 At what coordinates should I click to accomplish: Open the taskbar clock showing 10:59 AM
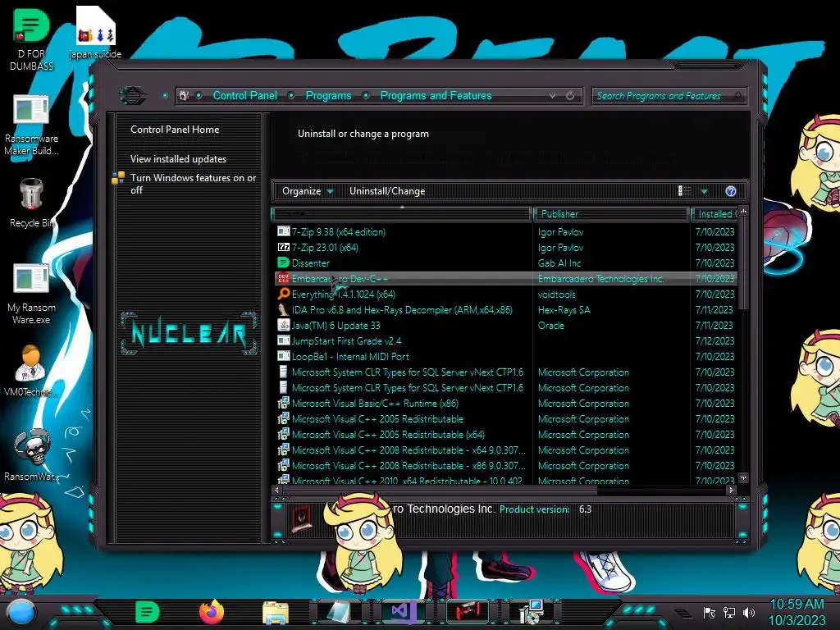797,612
